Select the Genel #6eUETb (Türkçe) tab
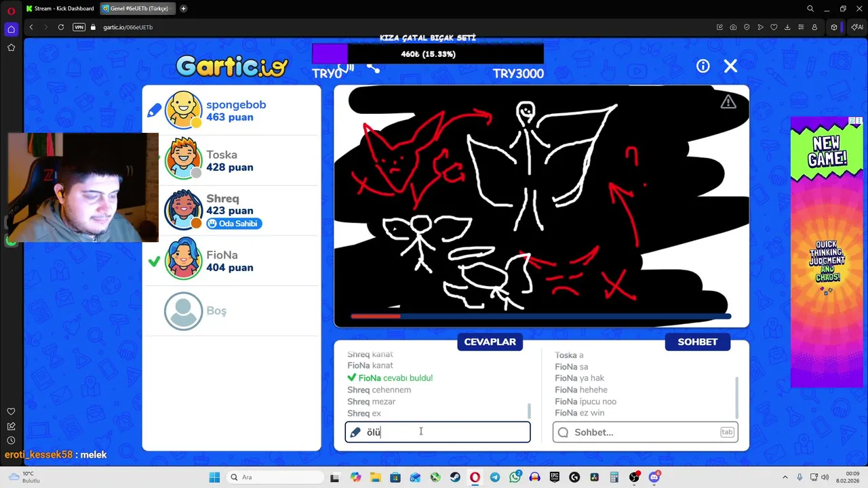 pyautogui.click(x=138, y=9)
